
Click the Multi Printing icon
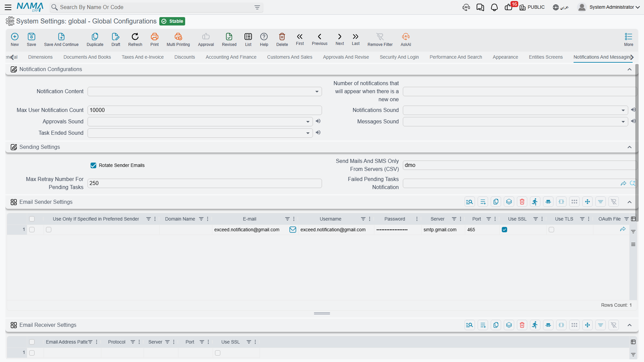[178, 37]
